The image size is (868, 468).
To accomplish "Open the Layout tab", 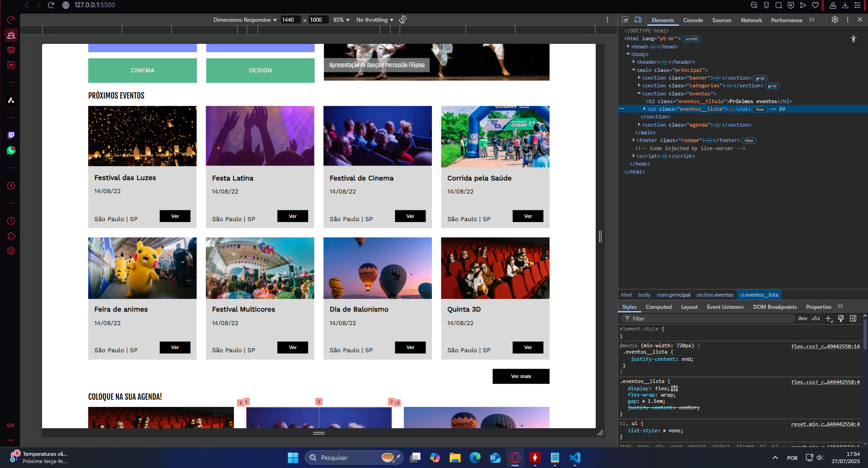I will coord(689,307).
